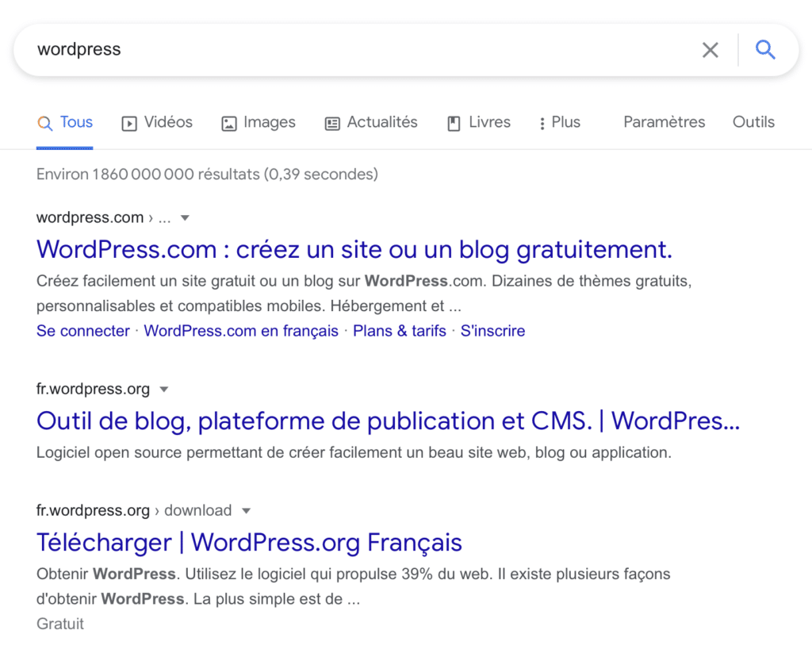Open the Actualités tab
Image resolution: width=812 pixels, height=653 pixels.
pyautogui.click(x=371, y=122)
